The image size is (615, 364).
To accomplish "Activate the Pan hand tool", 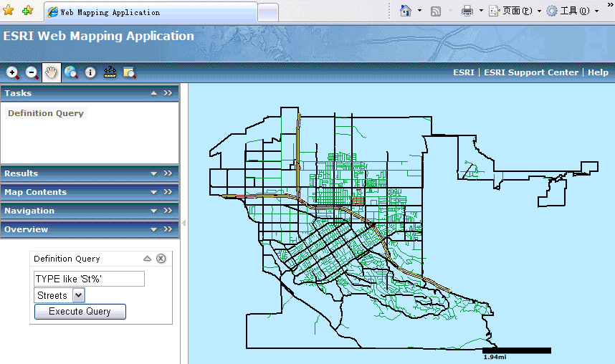I will coord(52,72).
